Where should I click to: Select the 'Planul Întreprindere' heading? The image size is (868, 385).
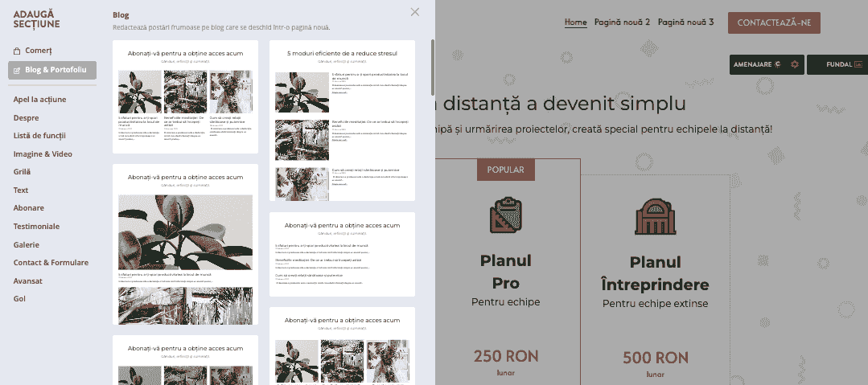coord(656,274)
